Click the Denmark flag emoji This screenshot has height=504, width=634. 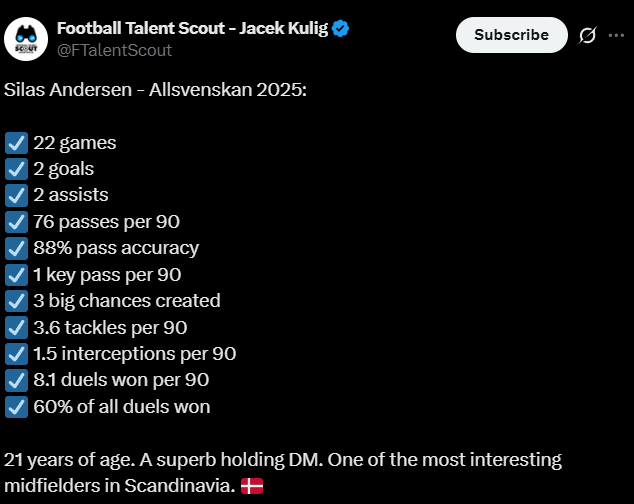pos(252,486)
